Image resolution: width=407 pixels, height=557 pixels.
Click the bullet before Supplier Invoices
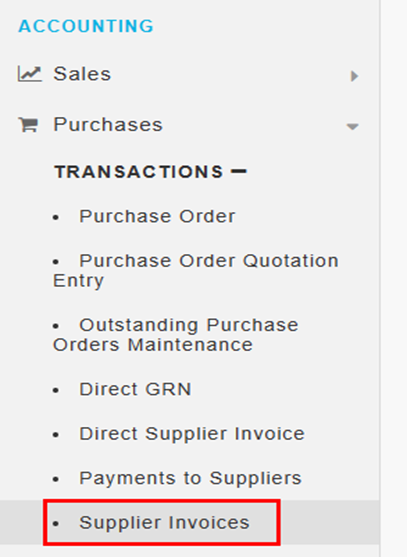click(56, 524)
